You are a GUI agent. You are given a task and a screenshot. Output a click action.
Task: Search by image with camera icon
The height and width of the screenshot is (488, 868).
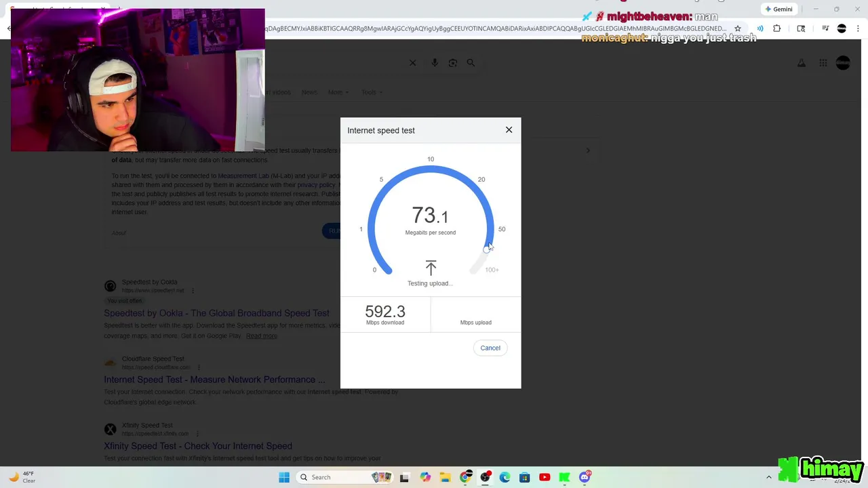(453, 62)
